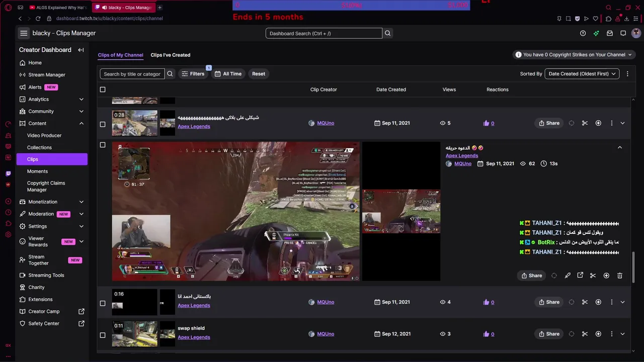644x362 pixels.
Task: Collapse the expanded clip with up chevron
Action: click(x=620, y=147)
